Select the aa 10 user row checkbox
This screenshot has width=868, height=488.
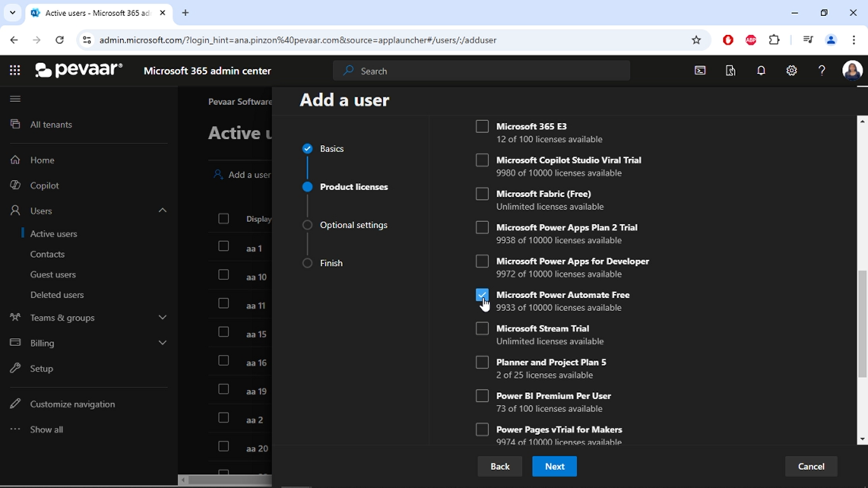pyautogui.click(x=224, y=274)
